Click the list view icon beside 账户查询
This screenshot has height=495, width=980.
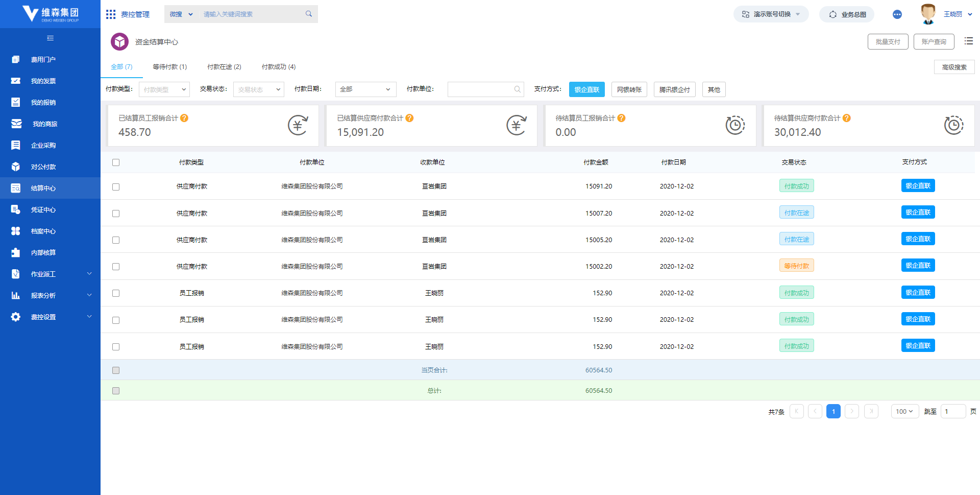click(x=968, y=41)
